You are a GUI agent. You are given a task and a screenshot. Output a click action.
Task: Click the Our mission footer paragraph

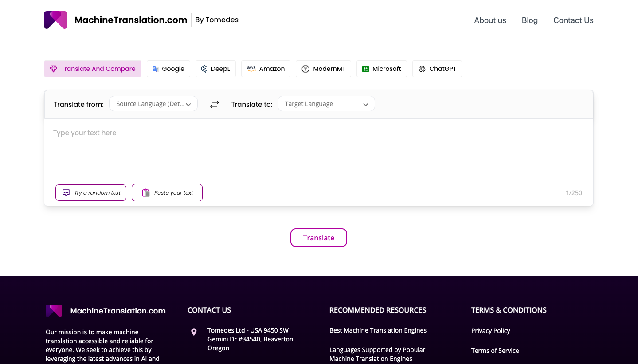102,345
